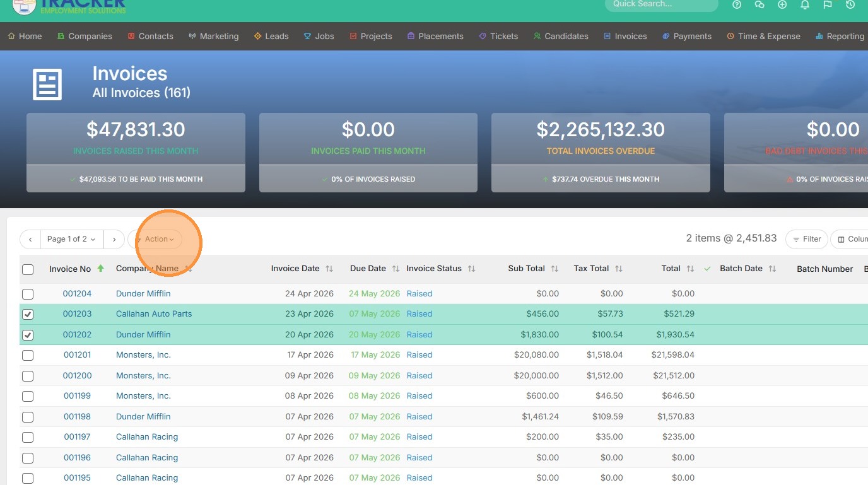Check the box for invoice 001199
868x485 pixels.
(28, 397)
